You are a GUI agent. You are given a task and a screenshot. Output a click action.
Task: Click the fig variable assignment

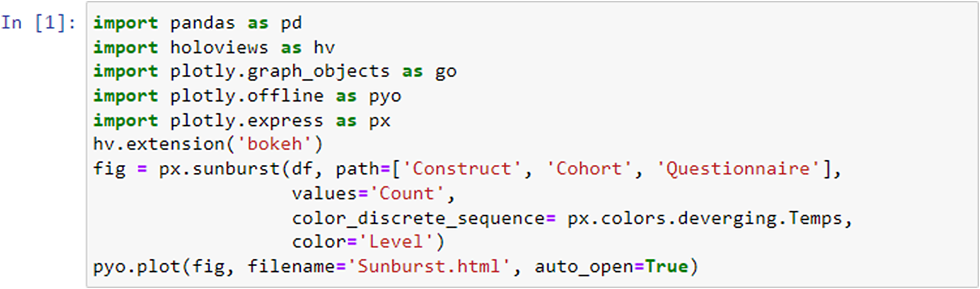tap(109, 169)
